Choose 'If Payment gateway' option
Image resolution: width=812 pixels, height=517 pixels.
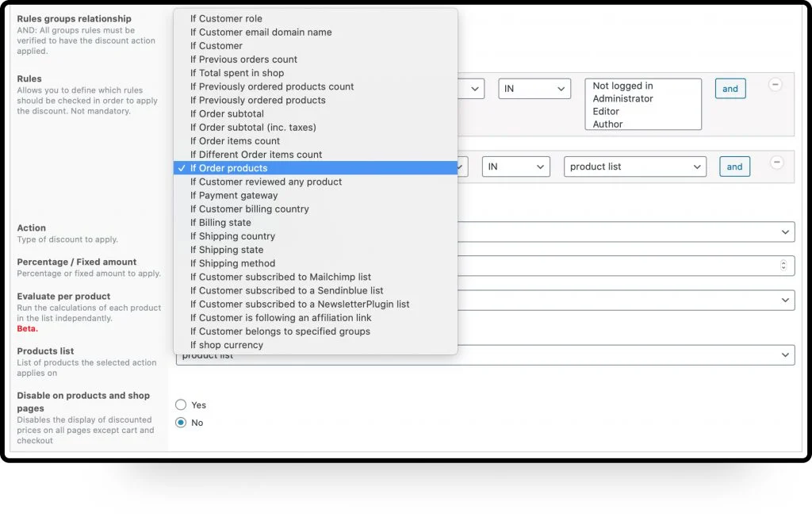(234, 195)
